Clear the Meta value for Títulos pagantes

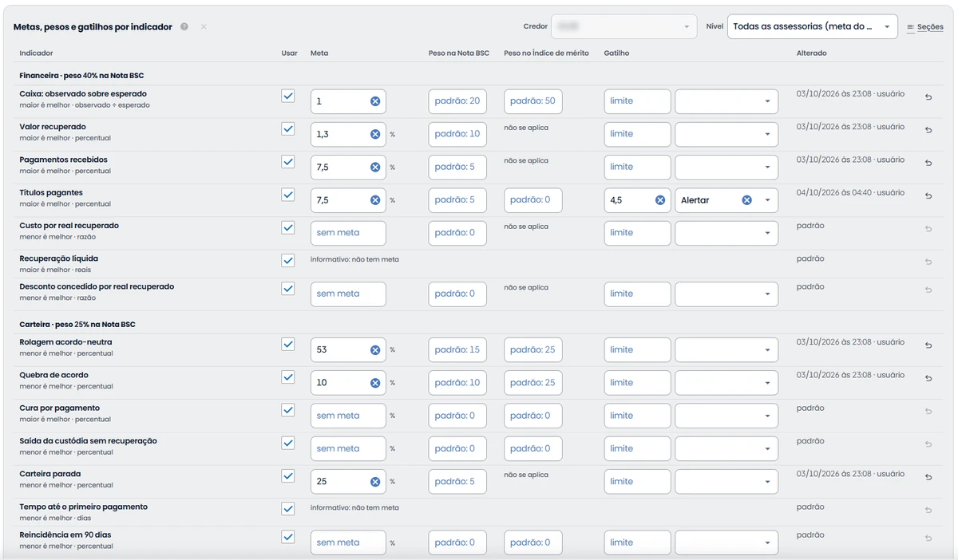tap(375, 200)
